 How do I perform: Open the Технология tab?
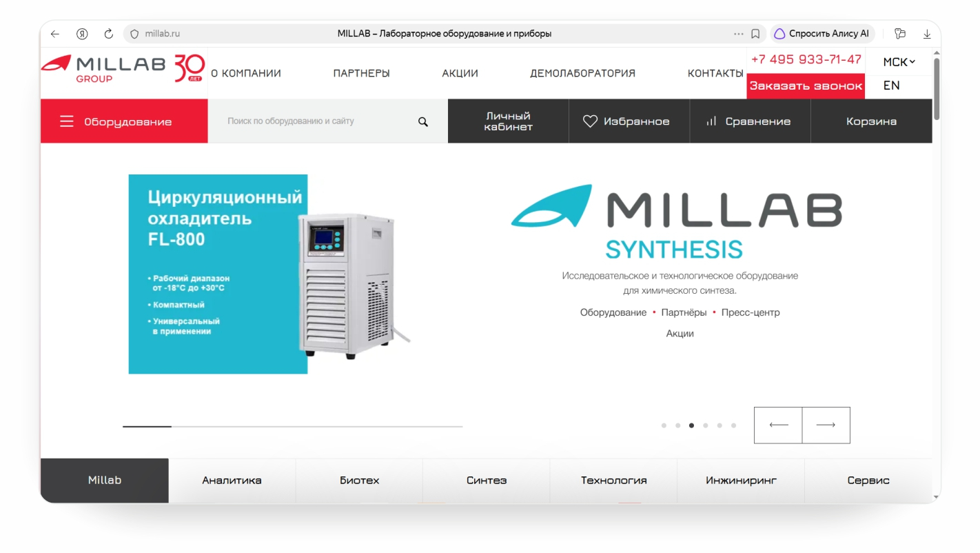pyautogui.click(x=613, y=481)
